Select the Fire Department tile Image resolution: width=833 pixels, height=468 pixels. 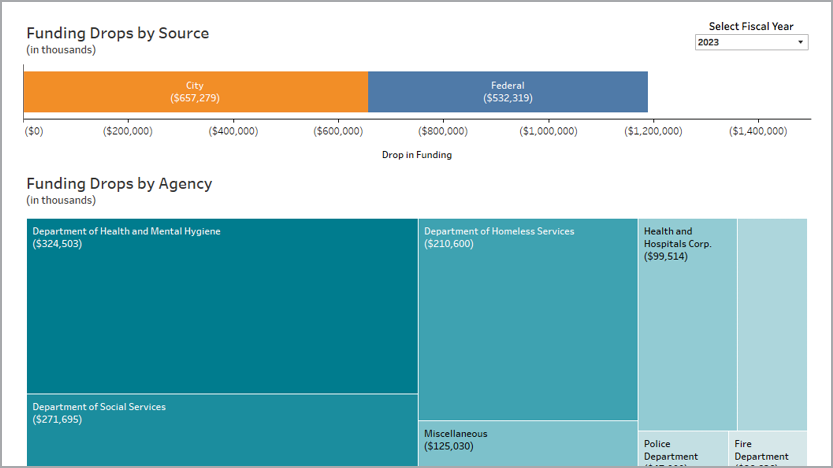pyautogui.click(x=768, y=449)
